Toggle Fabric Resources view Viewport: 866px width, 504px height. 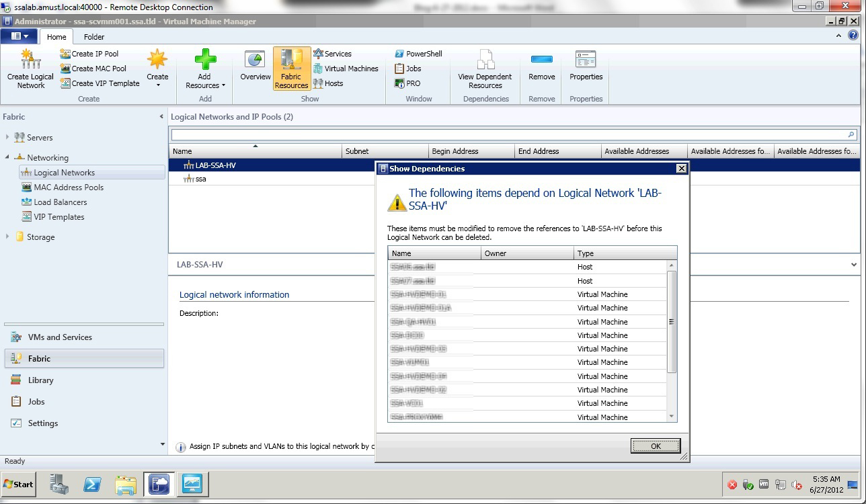pos(291,69)
